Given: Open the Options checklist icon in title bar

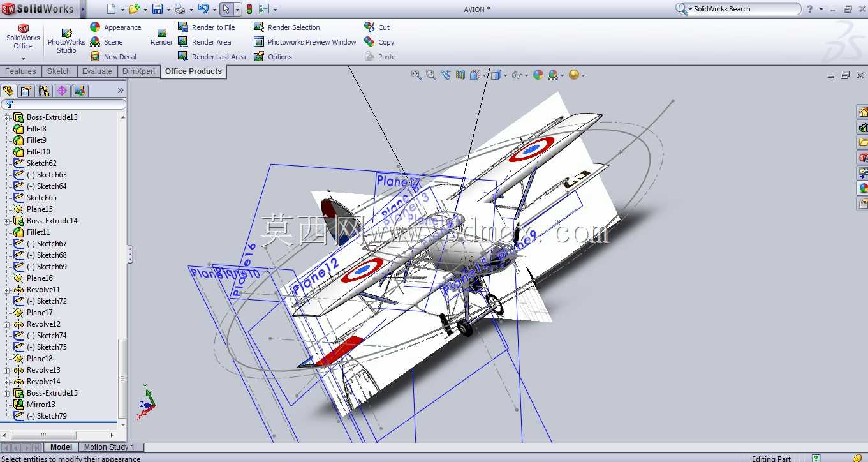Looking at the screenshot, I should 264,9.
